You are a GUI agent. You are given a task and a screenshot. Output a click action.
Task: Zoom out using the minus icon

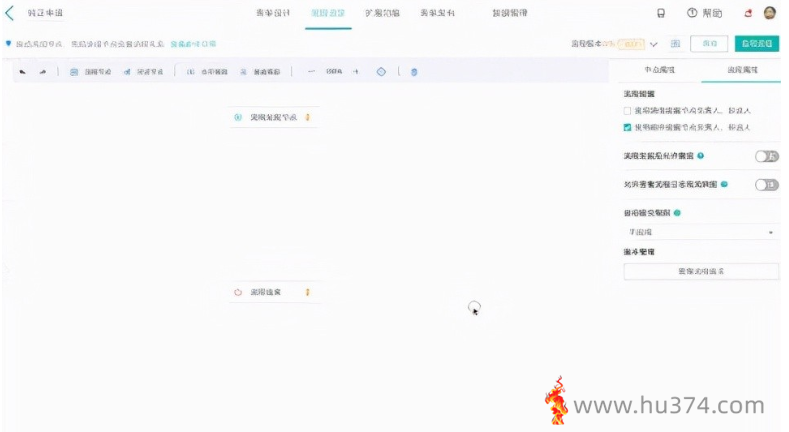(311, 72)
